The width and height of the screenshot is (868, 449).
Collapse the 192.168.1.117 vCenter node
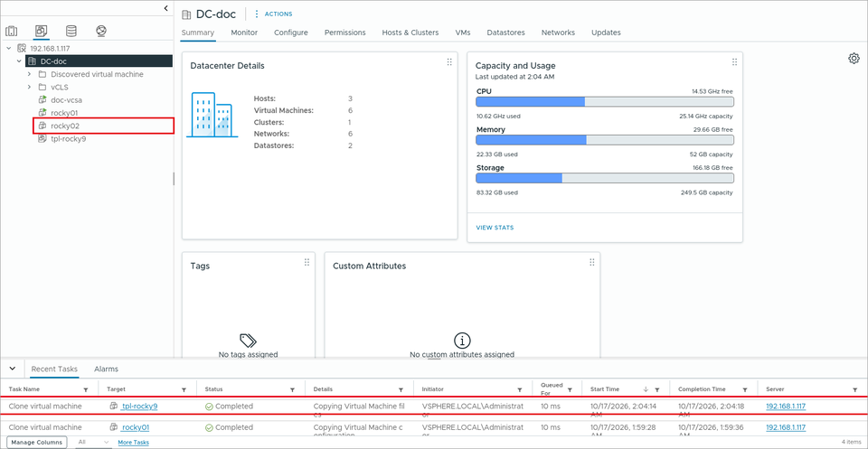tap(8, 49)
